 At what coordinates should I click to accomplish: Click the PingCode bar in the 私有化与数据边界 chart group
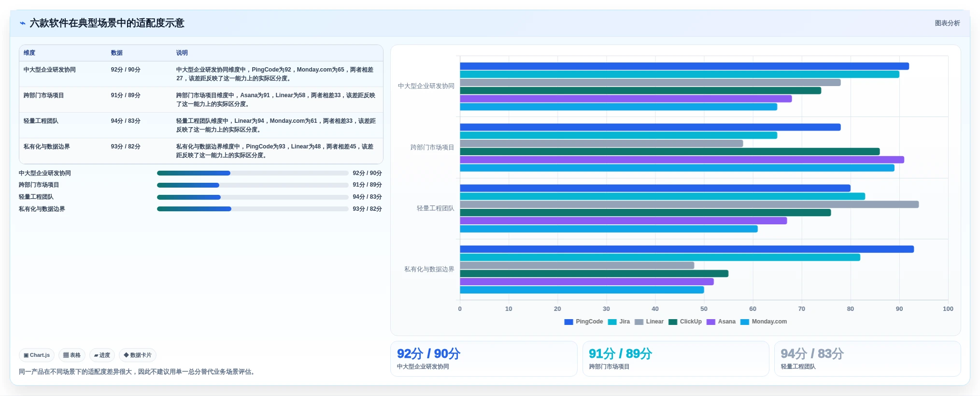pos(687,249)
